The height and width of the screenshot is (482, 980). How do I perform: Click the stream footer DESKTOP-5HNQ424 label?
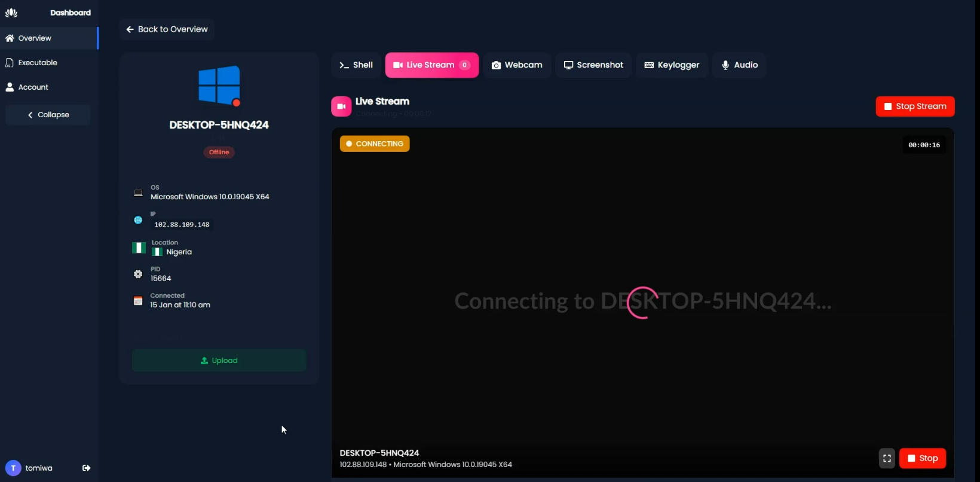point(379,453)
